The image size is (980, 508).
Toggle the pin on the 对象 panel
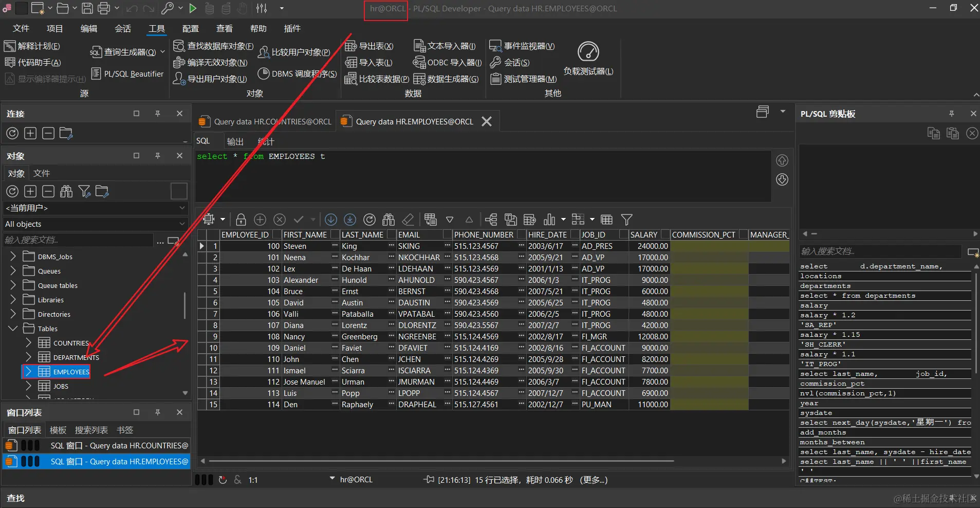tap(158, 156)
